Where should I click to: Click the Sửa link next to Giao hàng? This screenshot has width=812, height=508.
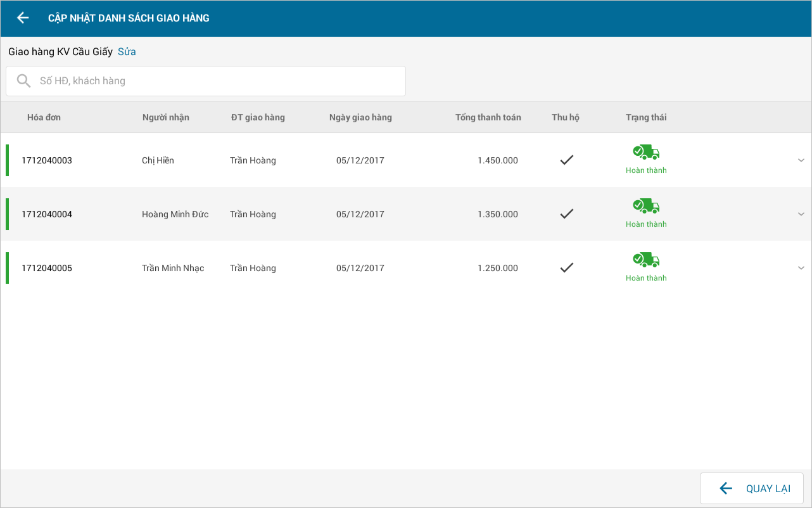[x=127, y=52]
